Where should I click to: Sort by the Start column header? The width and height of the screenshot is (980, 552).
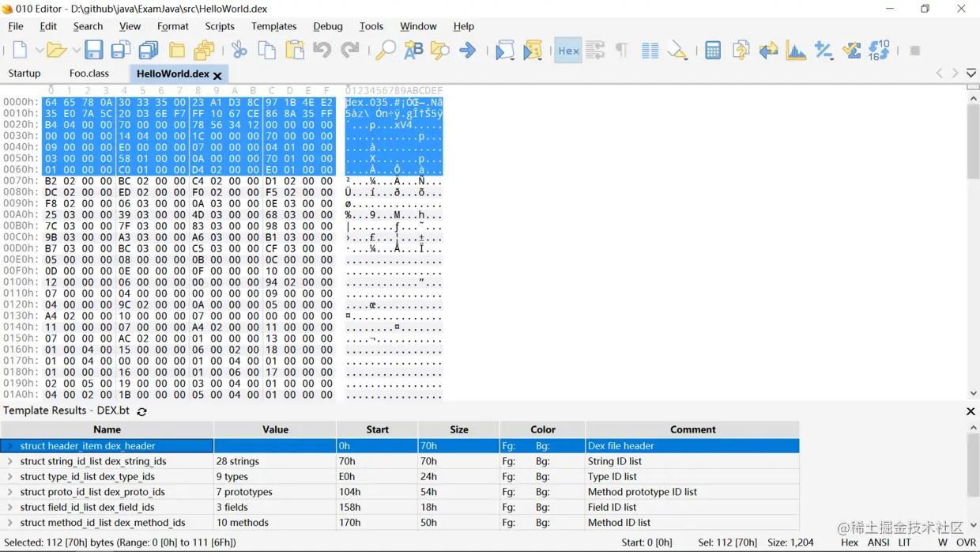[x=377, y=429]
